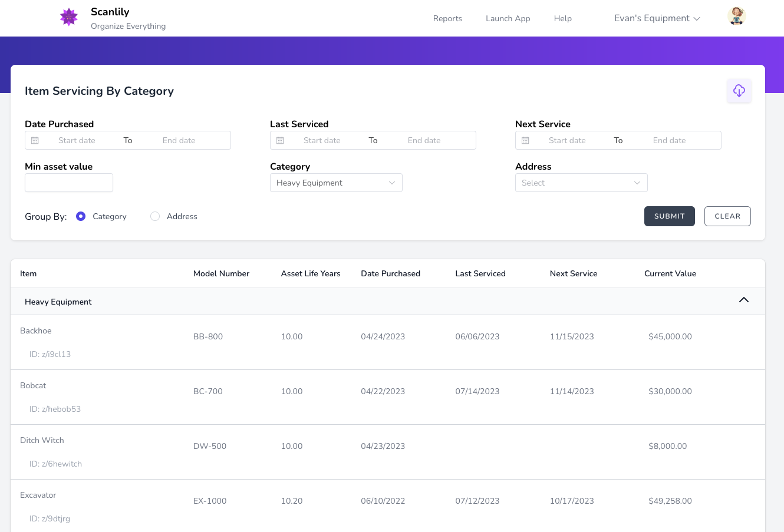Click Last Serviced end date field
Viewport: 784px width, 532px height.
click(x=424, y=140)
